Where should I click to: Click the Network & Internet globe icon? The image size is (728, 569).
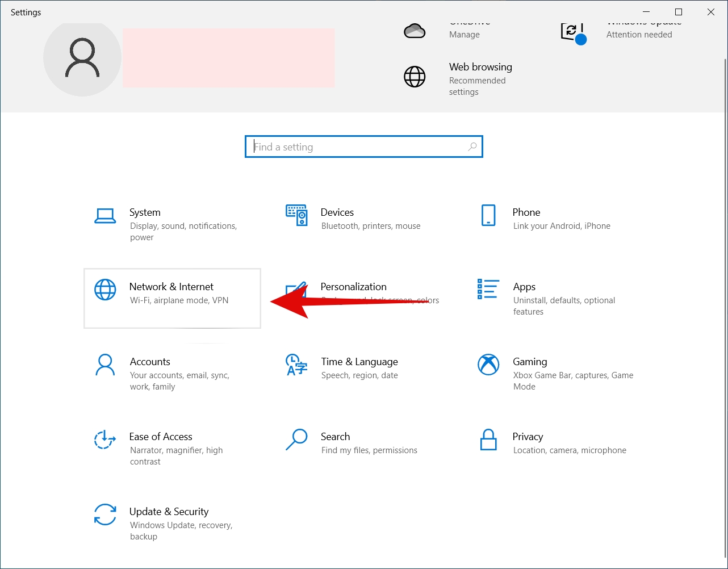pyautogui.click(x=105, y=290)
